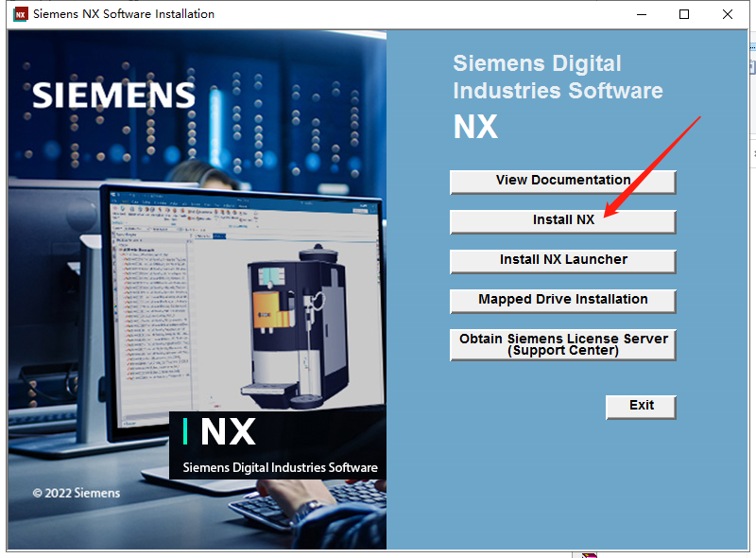Image resolution: width=756 pixels, height=558 pixels.
Task: Click Exit to quit the installer
Action: click(640, 406)
